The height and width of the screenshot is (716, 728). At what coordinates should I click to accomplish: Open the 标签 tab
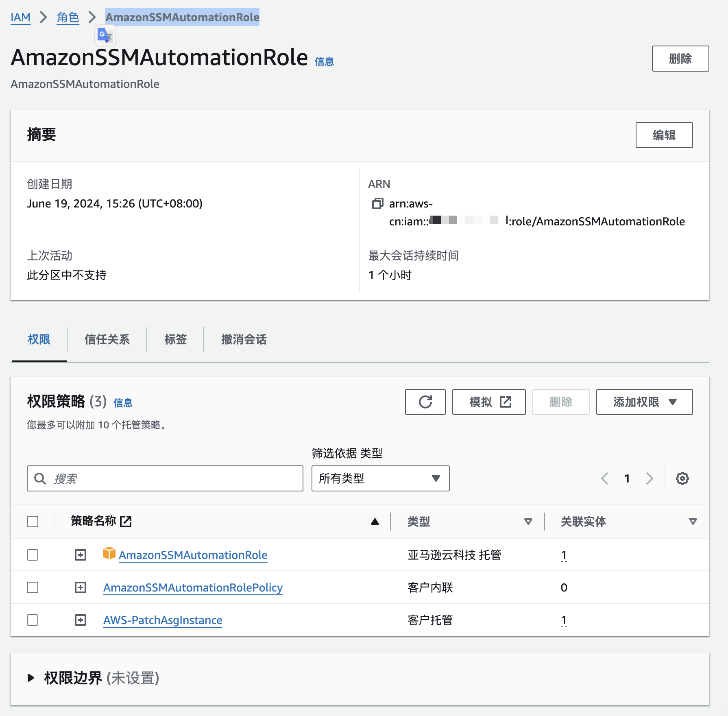pyautogui.click(x=175, y=339)
